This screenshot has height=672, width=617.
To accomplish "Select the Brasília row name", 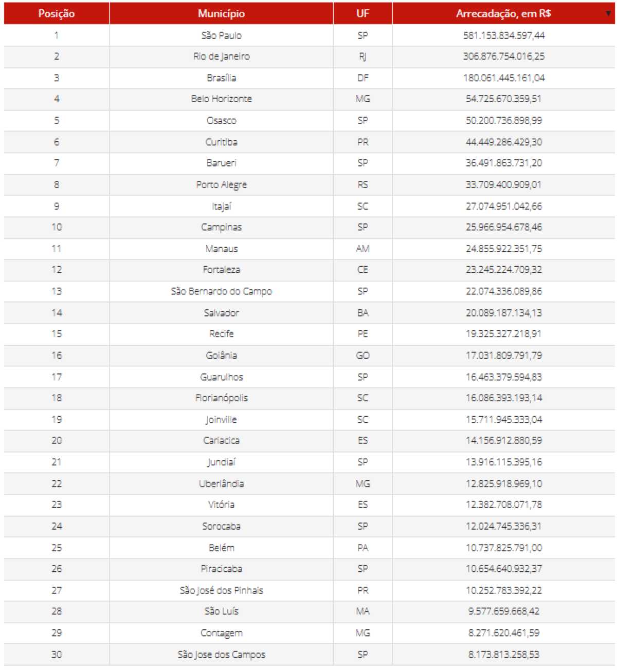I will 221,78.
